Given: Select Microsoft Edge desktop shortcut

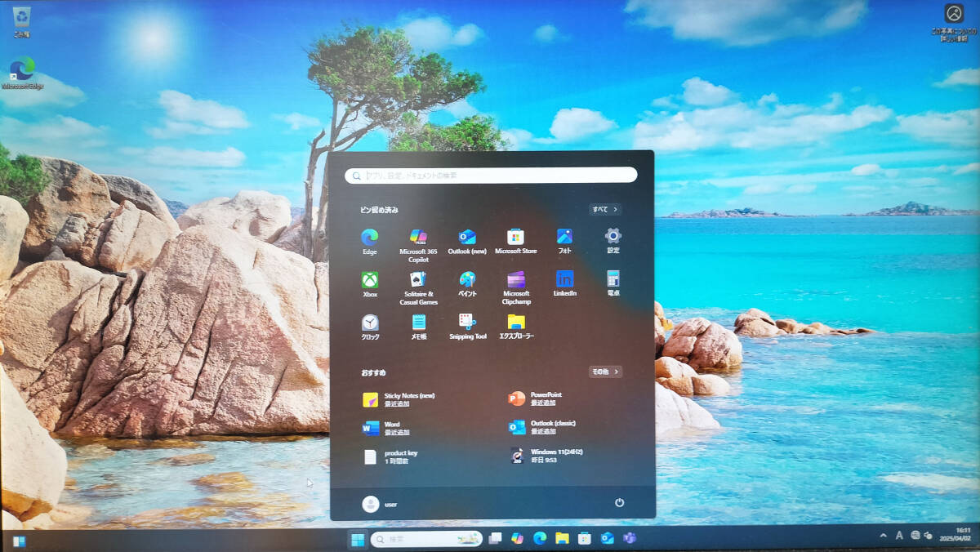Looking at the screenshot, I should tap(22, 73).
